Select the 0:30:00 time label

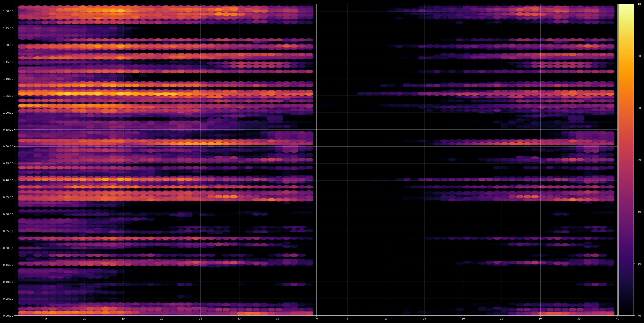[x=8, y=214]
